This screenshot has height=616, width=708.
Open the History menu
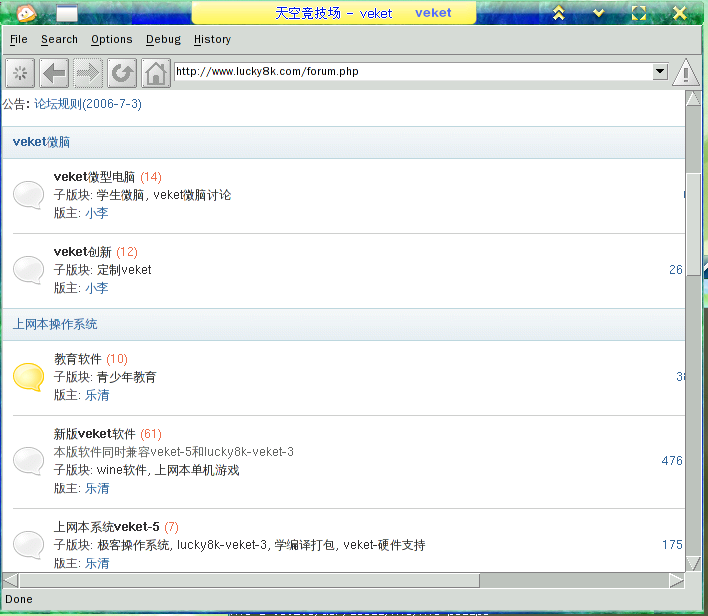[x=212, y=39]
